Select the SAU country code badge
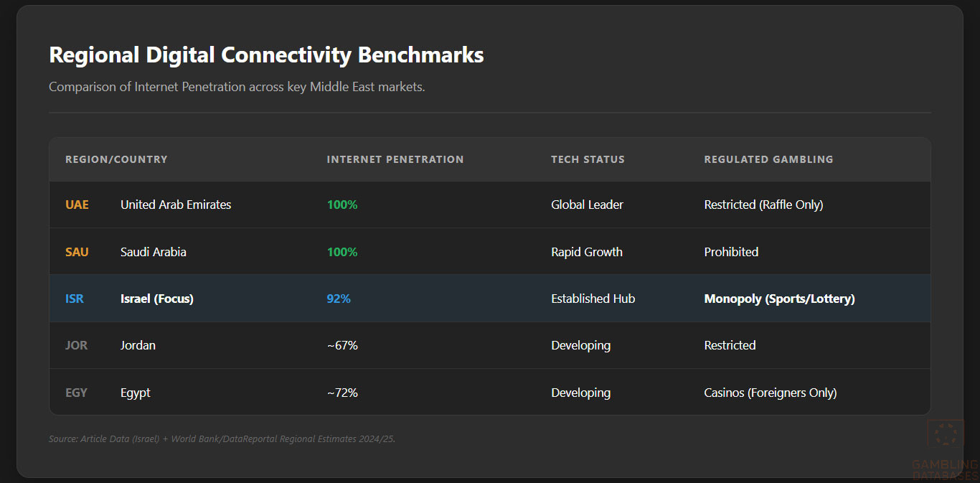980x483 pixels. tap(77, 252)
